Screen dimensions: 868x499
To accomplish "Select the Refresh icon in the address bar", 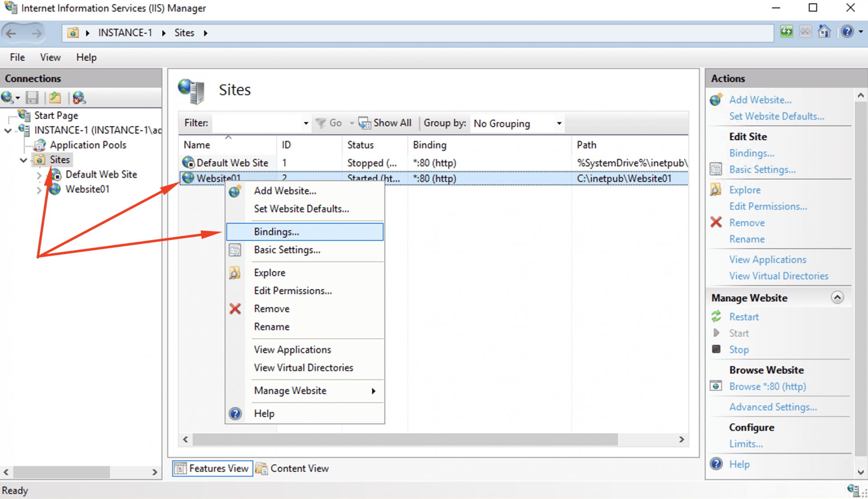I will (787, 32).
